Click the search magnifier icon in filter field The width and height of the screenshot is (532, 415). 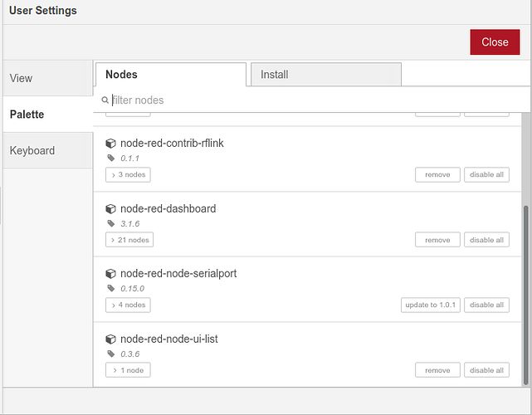[105, 100]
